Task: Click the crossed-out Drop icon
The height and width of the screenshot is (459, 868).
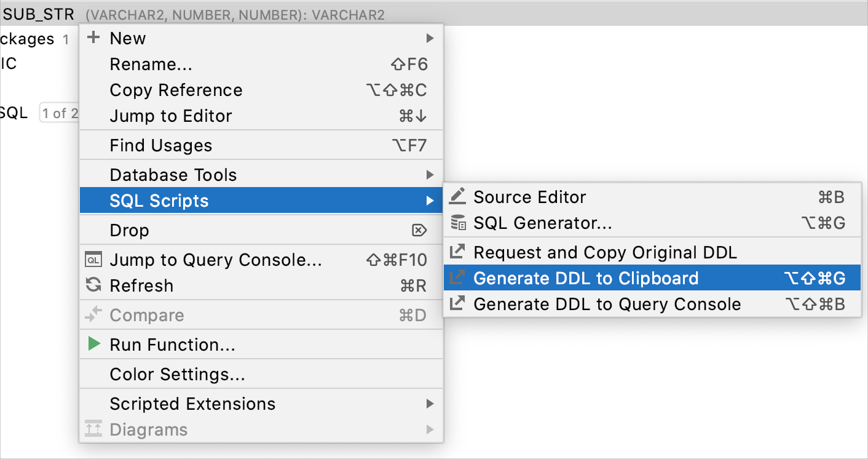Action: (419, 229)
